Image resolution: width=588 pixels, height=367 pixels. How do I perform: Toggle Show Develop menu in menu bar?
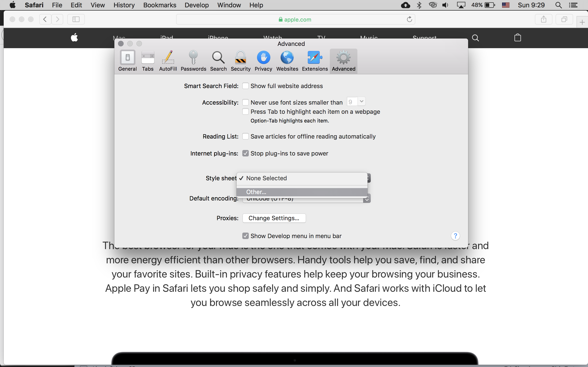pyautogui.click(x=245, y=236)
